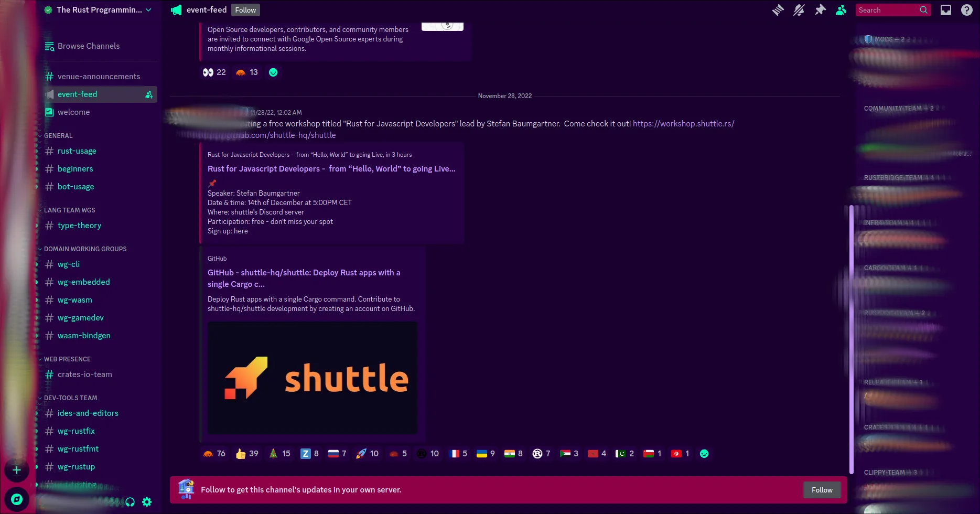Open the crates-io-team channel
Image resolution: width=980 pixels, height=514 pixels.
[99, 374]
